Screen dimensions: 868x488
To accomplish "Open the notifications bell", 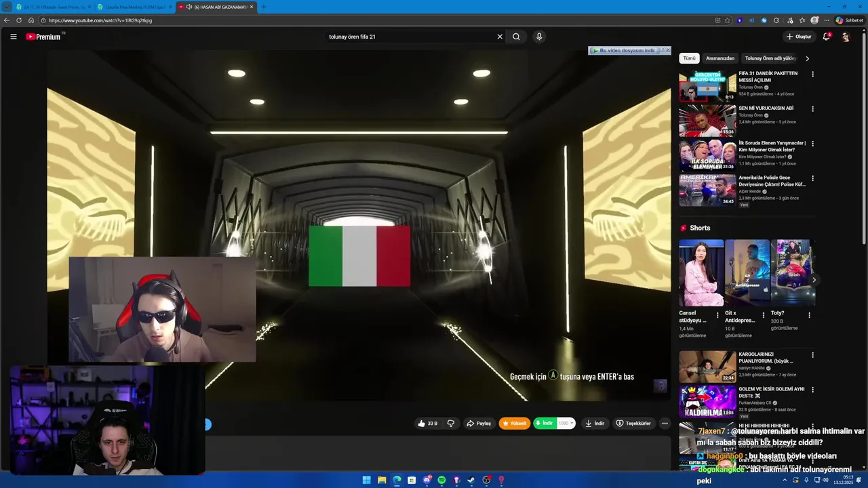I will point(826,37).
